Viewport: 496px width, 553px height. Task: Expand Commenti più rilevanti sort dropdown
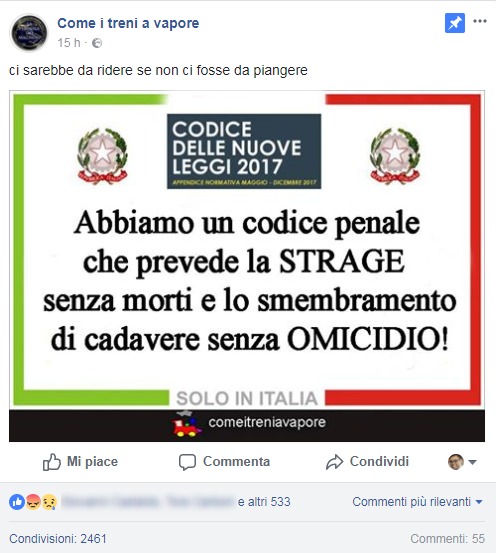coord(417,502)
